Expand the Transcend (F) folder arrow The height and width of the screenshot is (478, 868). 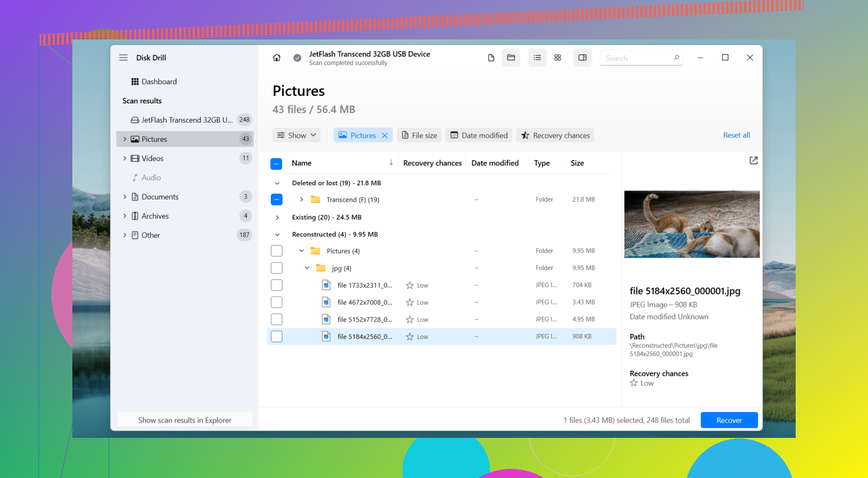(x=301, y=199)
